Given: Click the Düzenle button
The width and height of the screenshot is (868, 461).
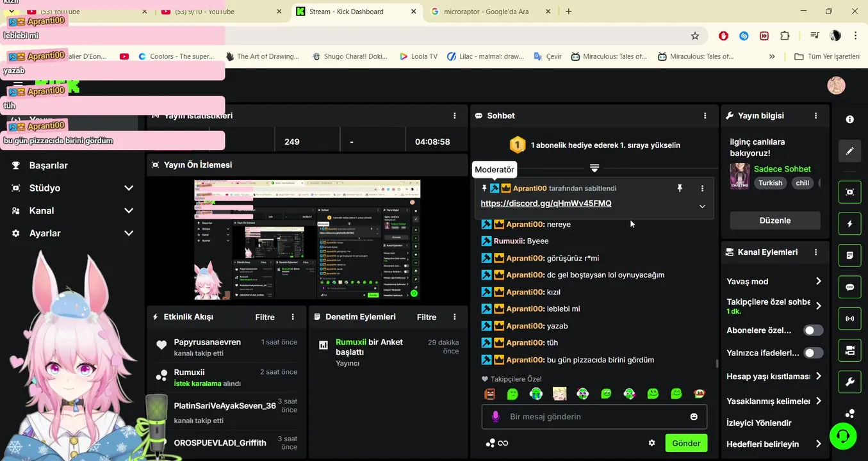Looking at the screenshot, I should [x=775, y=220].
